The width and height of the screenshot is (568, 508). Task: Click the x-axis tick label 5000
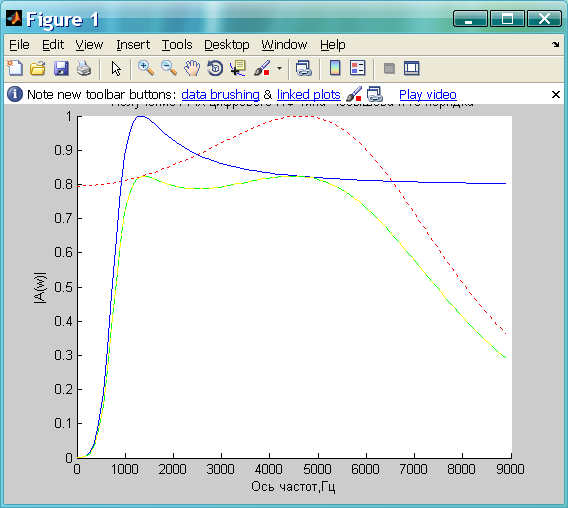tap(317, 469)
